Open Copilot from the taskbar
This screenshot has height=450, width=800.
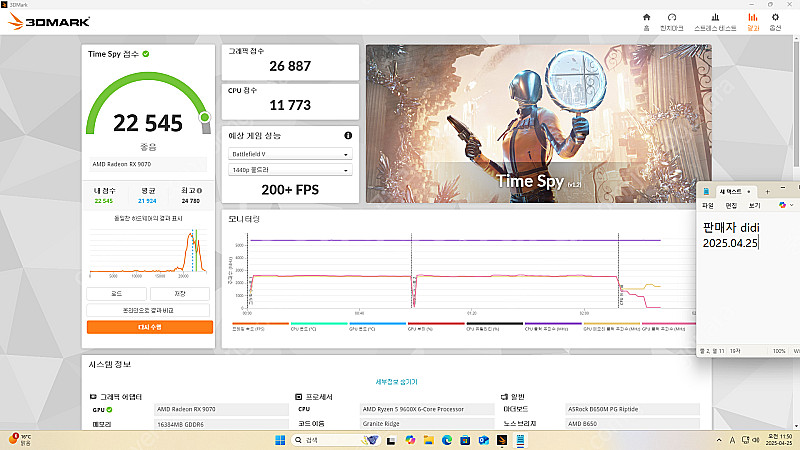[410, 440]
